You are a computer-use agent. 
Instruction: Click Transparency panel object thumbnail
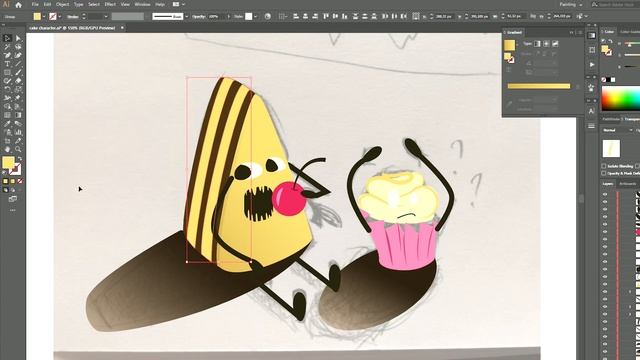point(611,149)
